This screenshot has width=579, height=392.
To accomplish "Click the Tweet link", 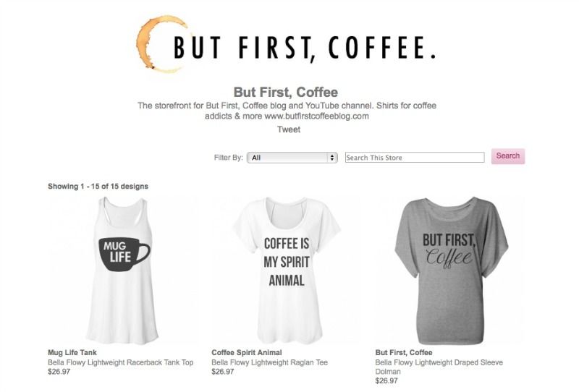I will (289, 129).
